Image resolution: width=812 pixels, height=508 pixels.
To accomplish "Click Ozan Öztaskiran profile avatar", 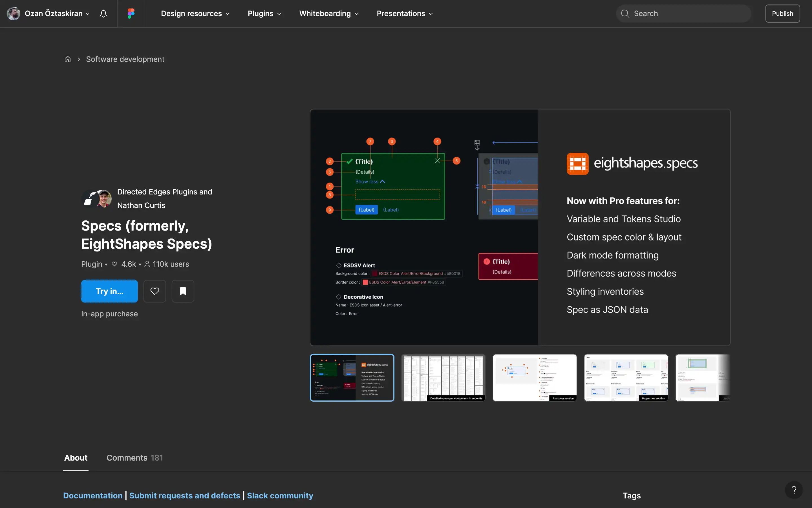I will 14,14.
